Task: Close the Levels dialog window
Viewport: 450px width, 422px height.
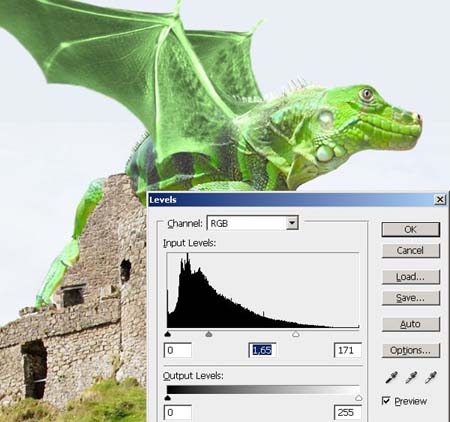Action: pos(440,199)
